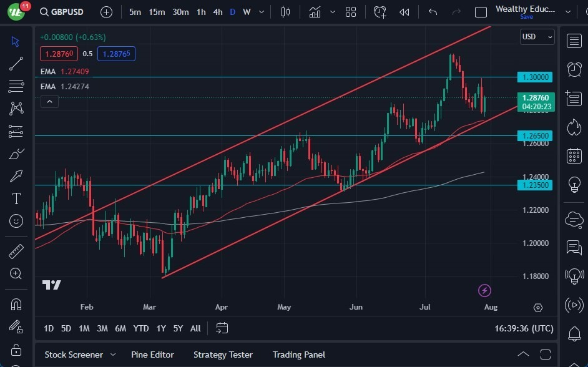Save the Wealthy Educ layout

(x=526, y=17)
